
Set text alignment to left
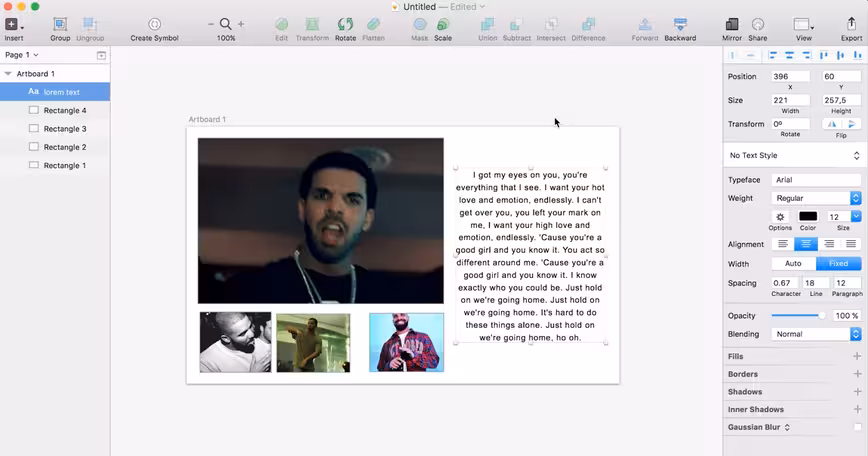point(783,244)
